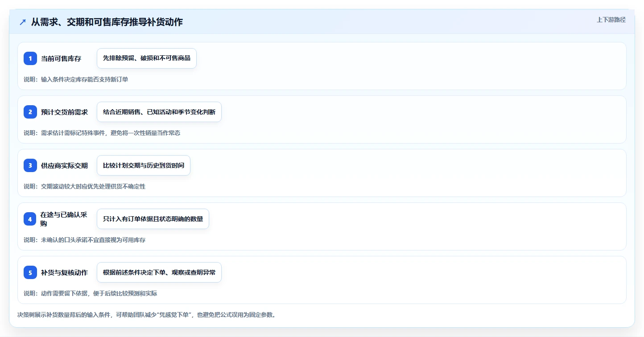644x337 pixels.
Task: Click the arrow icon beside the panel title
Action: coord(23,22)
